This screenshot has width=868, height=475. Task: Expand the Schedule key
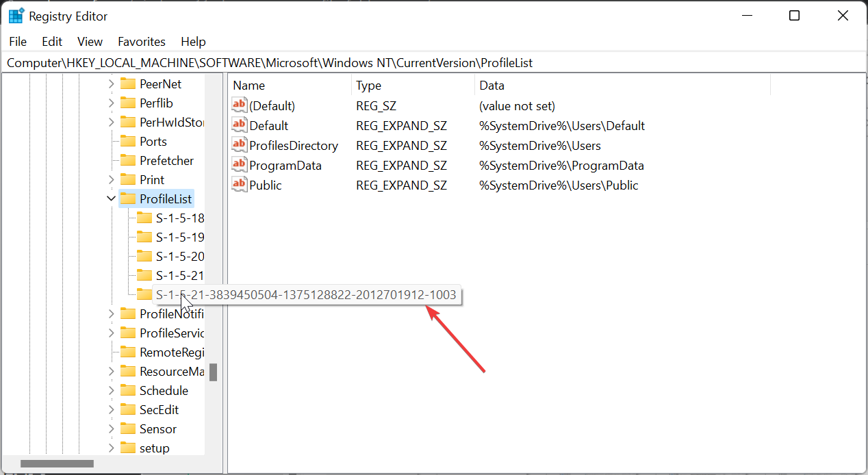(x=112, y=391)
